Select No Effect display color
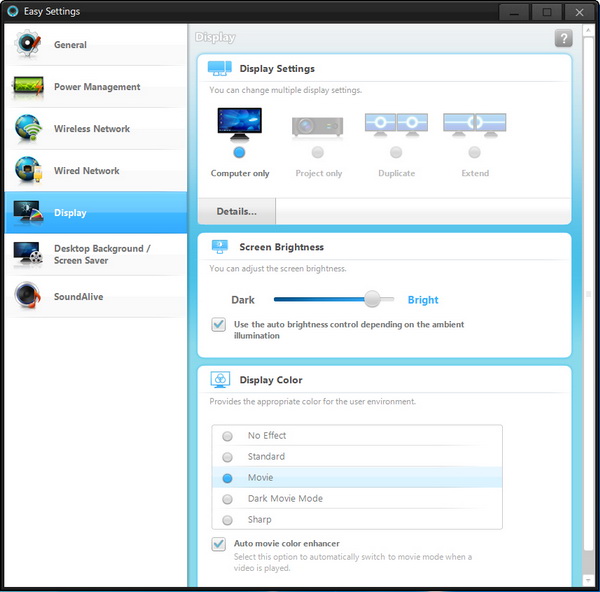600x592 pixels. [x=228, y=436]
